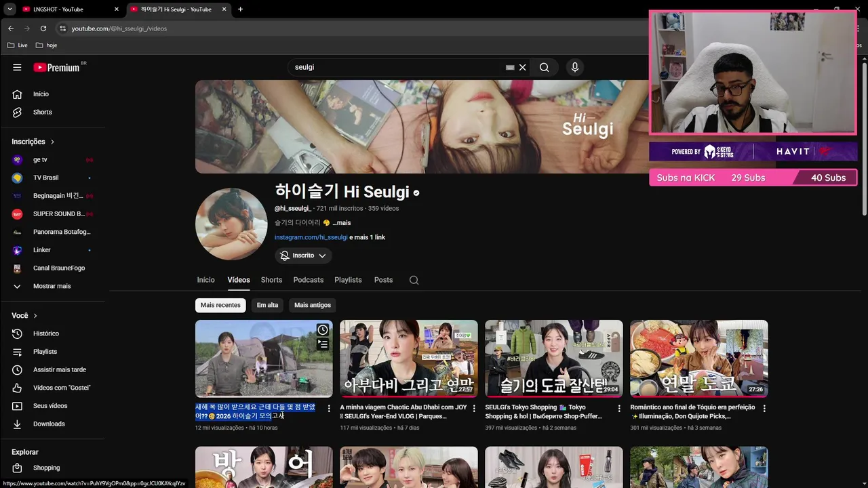
Task: Open options menu for Abu Dhabi video
Action: click(474, 409)
